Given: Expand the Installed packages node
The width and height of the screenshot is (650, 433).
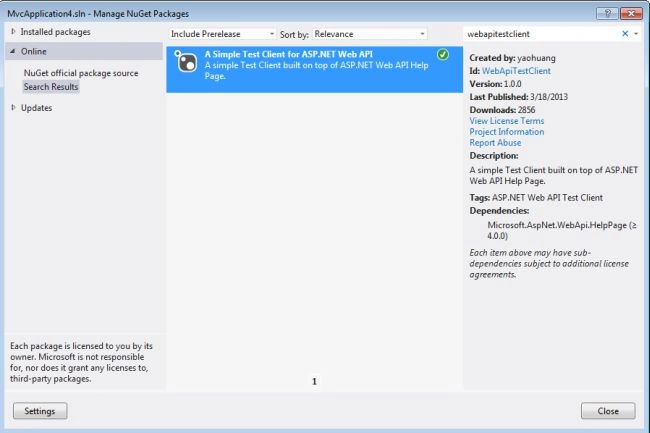Looking at the screenshot, I should point(13,31).
